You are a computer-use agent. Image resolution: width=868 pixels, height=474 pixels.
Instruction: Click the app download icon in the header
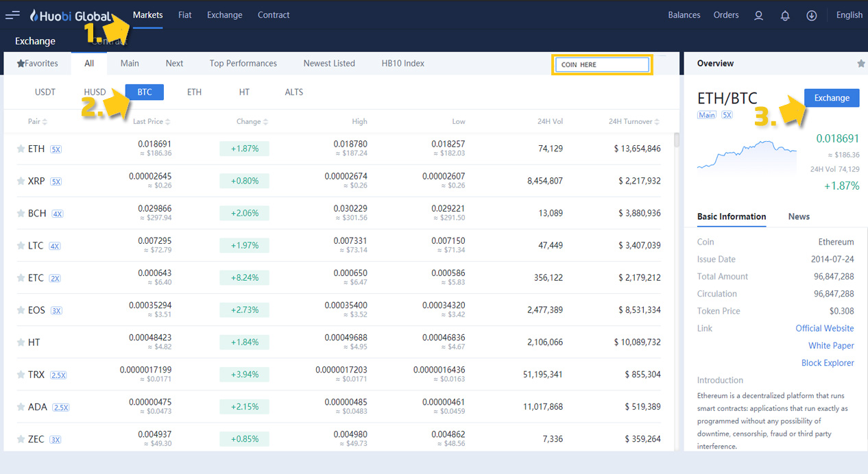click(x=812, y=14)
